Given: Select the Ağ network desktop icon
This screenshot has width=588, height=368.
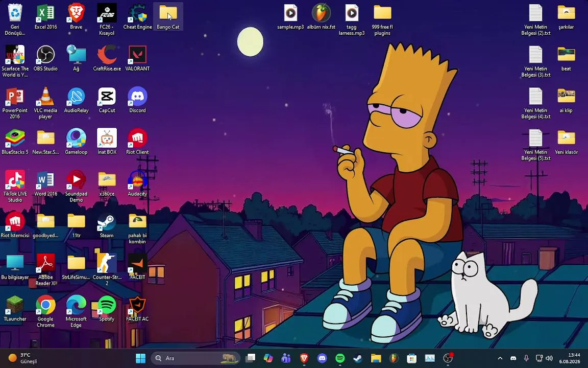Looking at the screenshot, I should point(76,58).
